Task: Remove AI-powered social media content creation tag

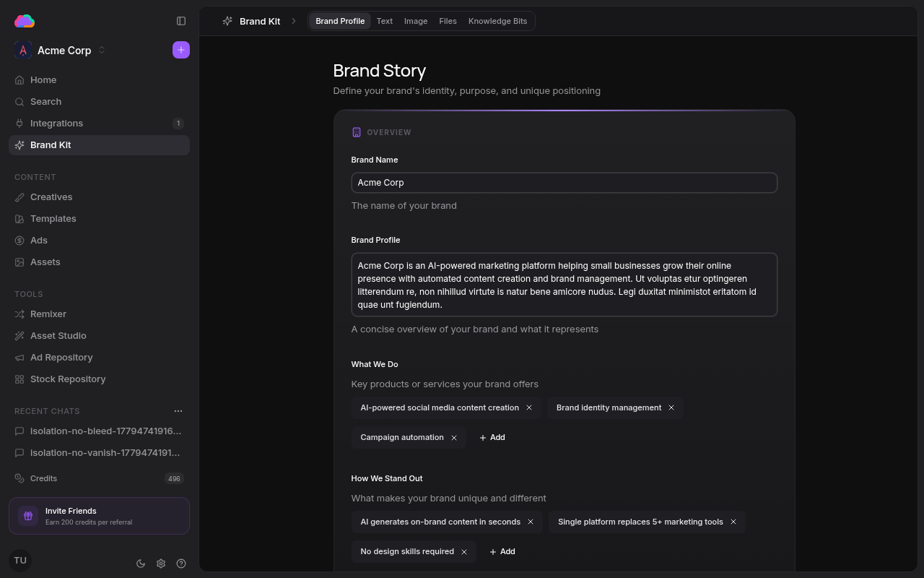Action: 529,407
